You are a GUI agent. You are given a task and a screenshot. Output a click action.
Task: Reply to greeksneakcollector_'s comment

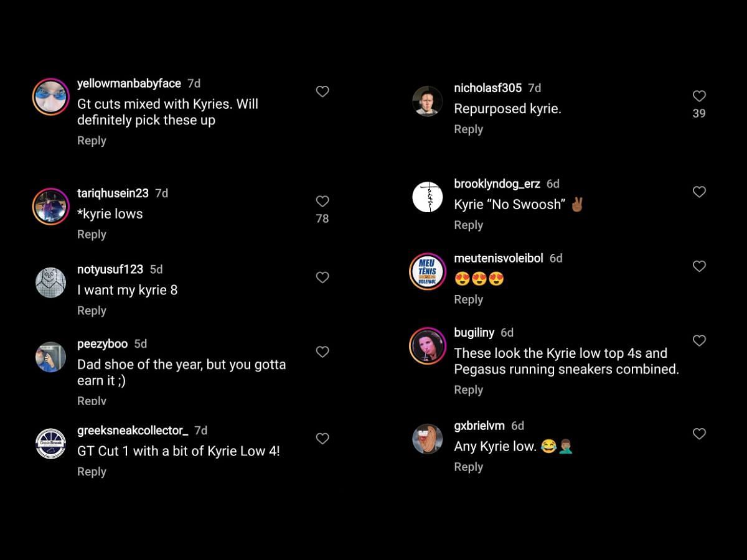[92, 472]
